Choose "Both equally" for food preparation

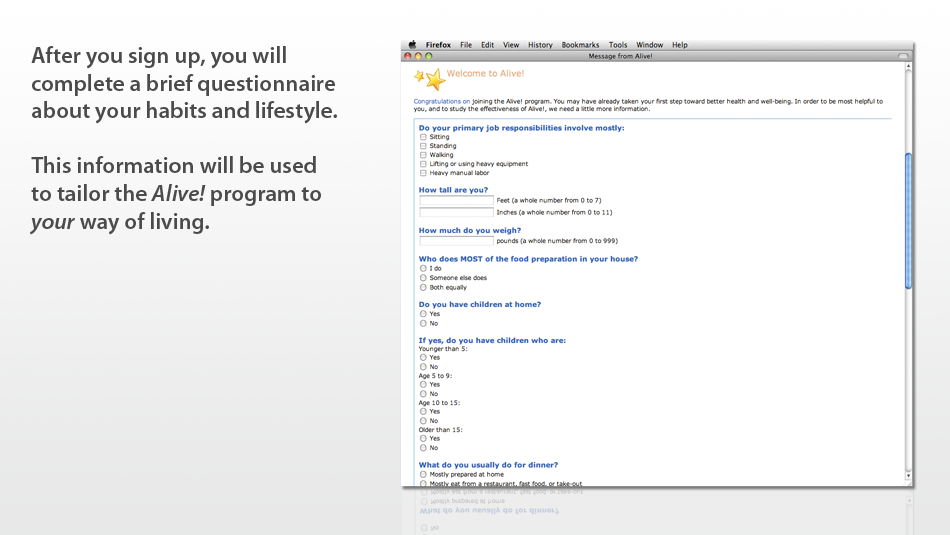(x=423, y=287)
